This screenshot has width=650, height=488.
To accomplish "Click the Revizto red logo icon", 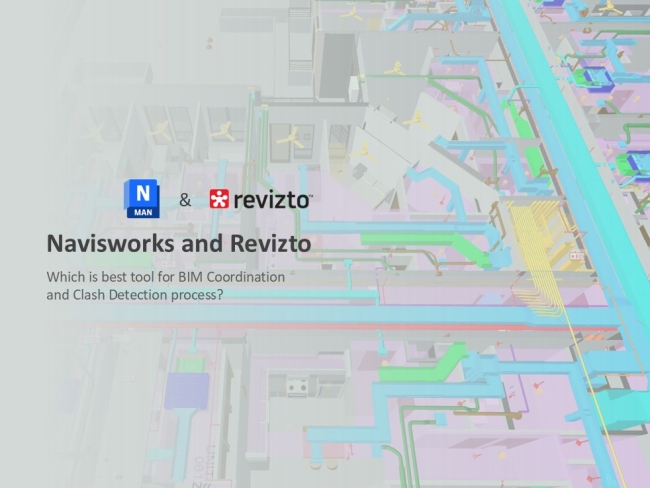I will click(219, 199).
